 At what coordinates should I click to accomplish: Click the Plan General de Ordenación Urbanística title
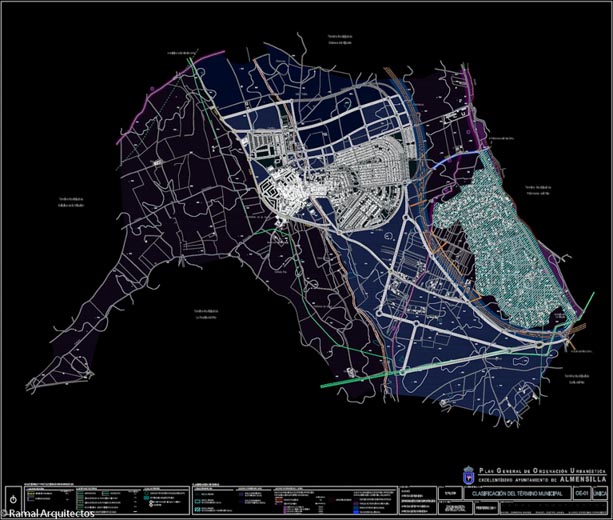[x=544, y=468]
